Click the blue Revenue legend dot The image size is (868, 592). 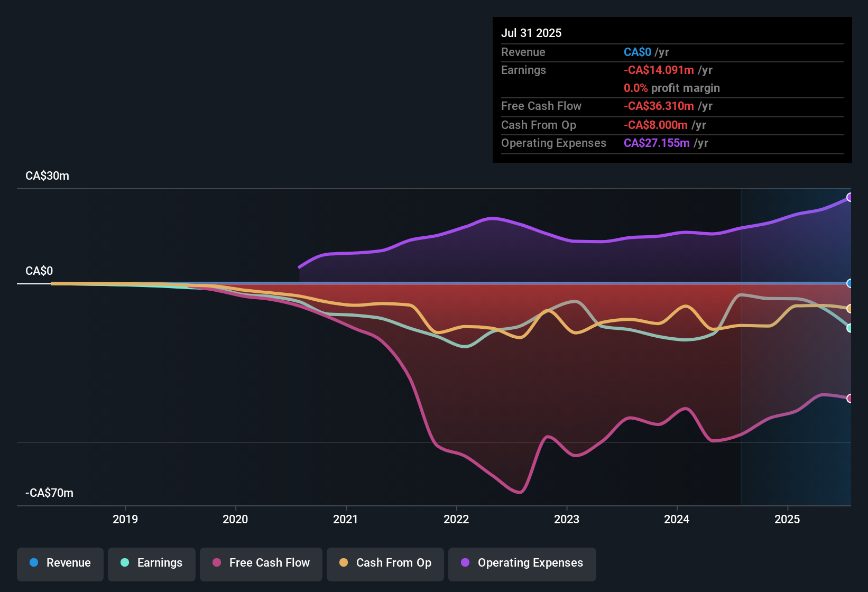34,562
